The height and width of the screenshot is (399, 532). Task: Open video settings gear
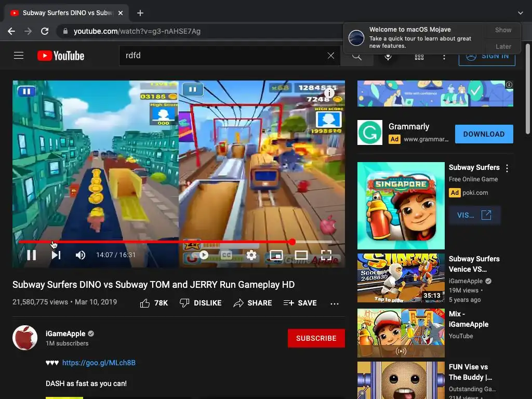click(251, 255)
